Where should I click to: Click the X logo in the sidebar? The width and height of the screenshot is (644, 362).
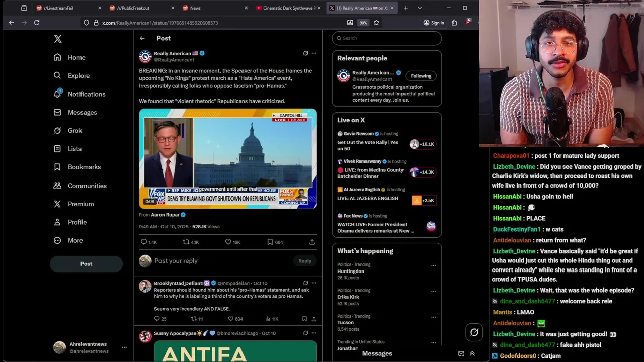58,39
